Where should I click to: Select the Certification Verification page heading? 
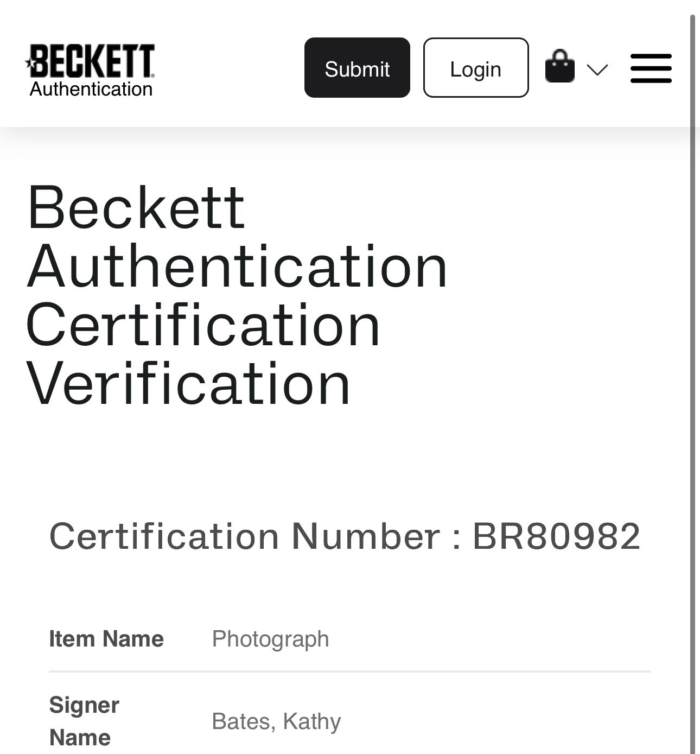237,295
